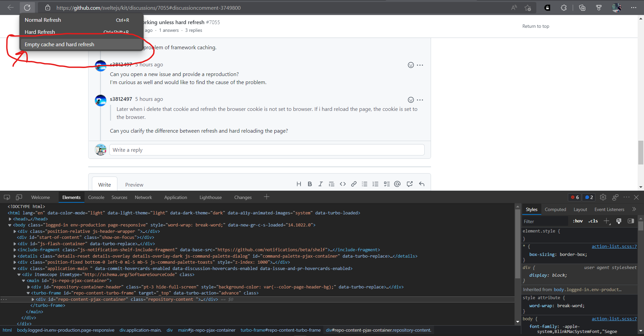Viewport: 644px width, 336px height.
Task: Toggle the DevTools inspect element tool
Action: click(x=7, y=197)
